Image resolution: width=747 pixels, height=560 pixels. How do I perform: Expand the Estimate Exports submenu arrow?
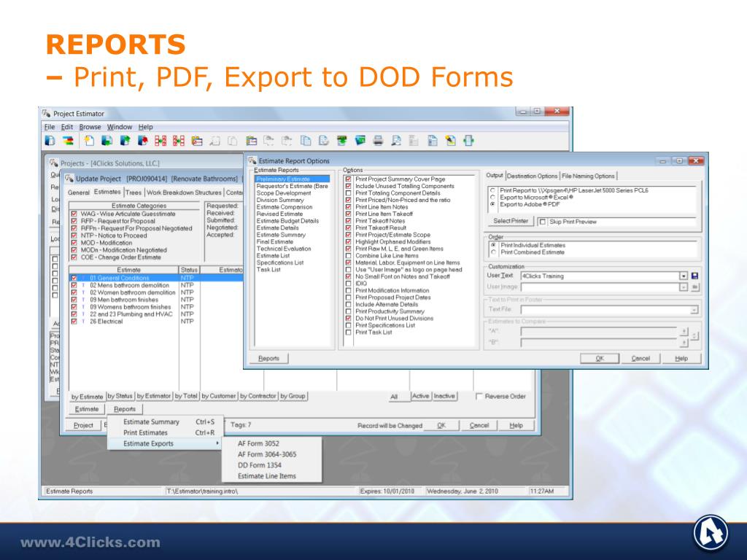tap(217, 443)
